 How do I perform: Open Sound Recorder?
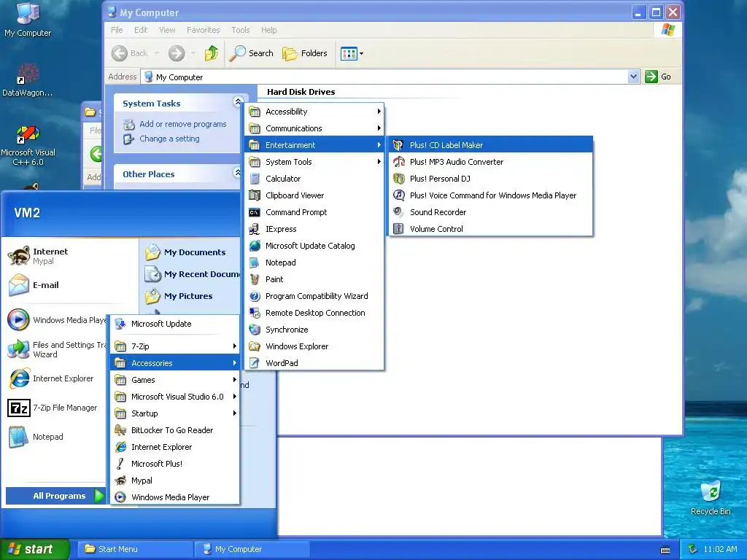pyautogui.click(x=491, y=212)
